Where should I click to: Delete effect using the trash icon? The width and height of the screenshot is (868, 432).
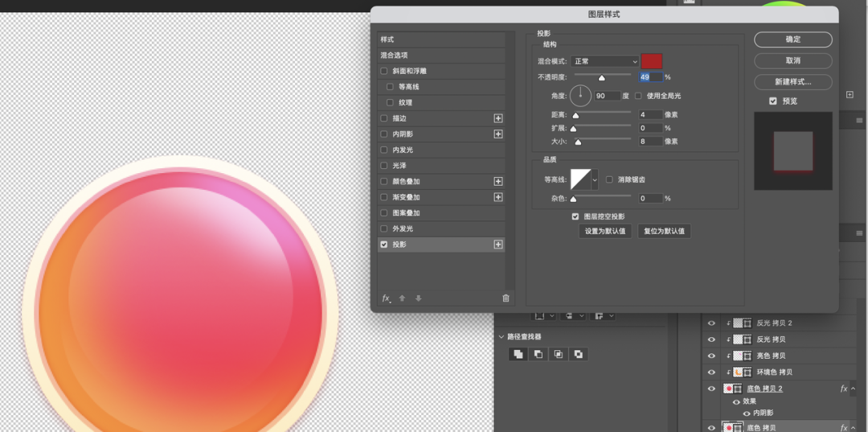coord(506,298)
